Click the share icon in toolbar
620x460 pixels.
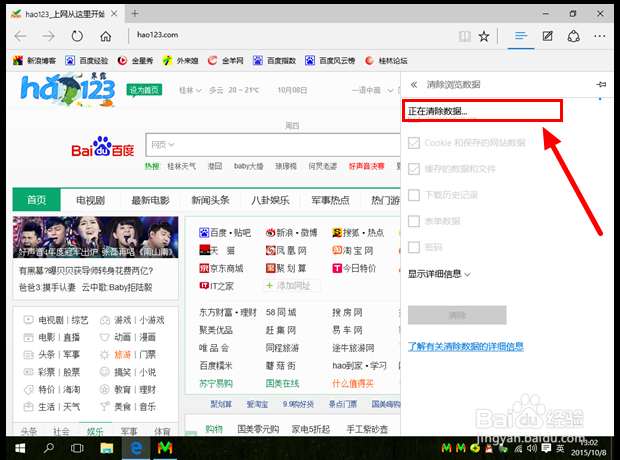pos(574,36)
